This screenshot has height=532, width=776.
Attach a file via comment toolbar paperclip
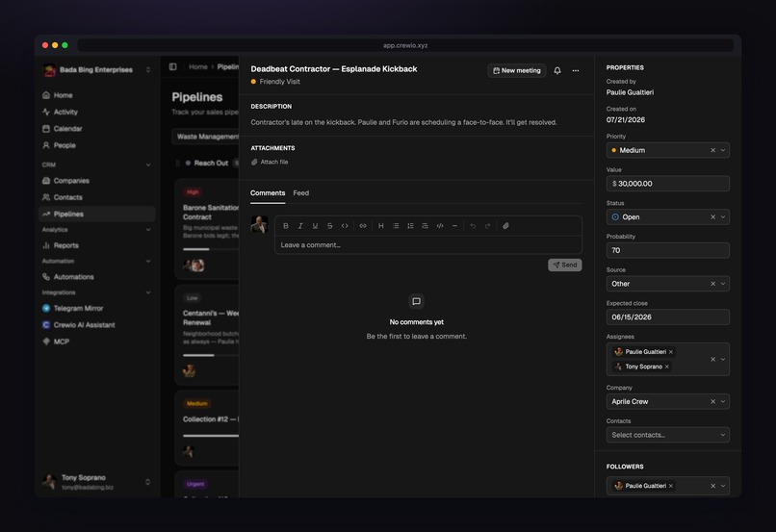(505, 226)
